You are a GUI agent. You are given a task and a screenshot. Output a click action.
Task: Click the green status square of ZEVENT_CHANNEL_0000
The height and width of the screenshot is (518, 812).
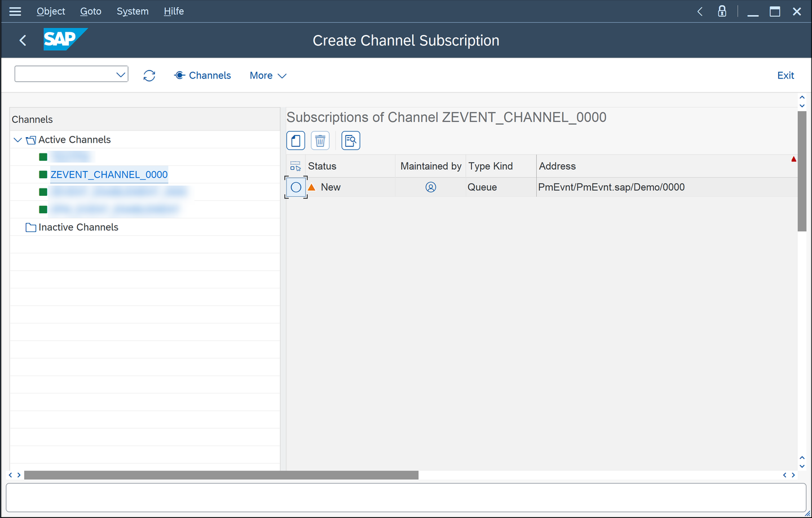tap(43, 175)
